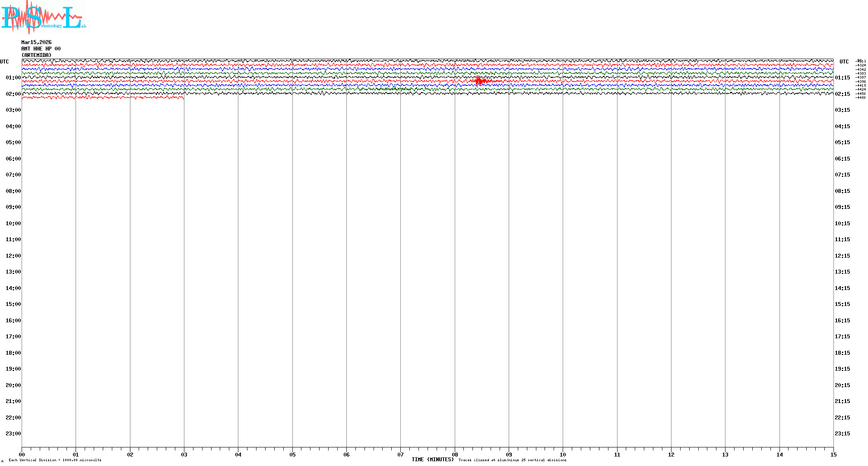Viewport: 868px width, 466px height.
Task: Click the 23:15 label on right axis
Action: pos(842,434)
